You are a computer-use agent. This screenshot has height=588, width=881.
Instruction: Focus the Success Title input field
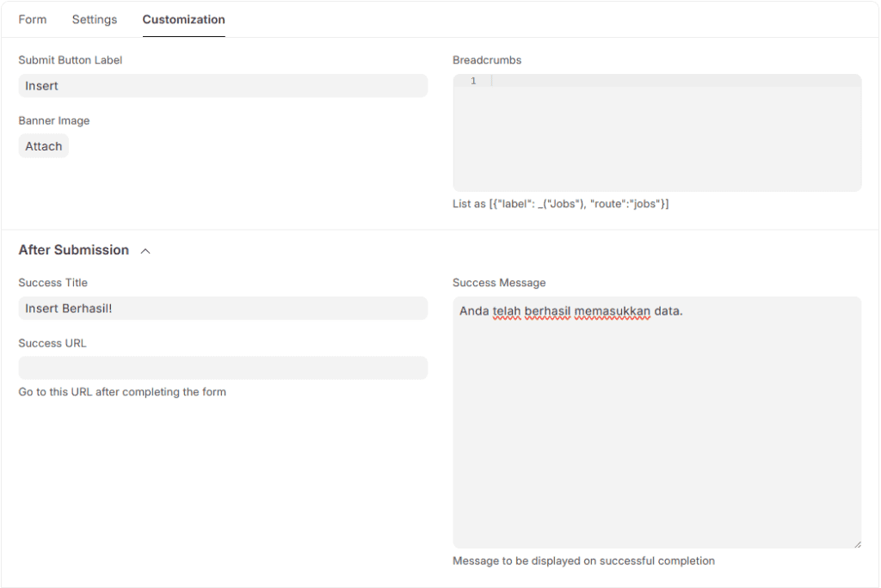pyautogui.click(x=223, y=309)
